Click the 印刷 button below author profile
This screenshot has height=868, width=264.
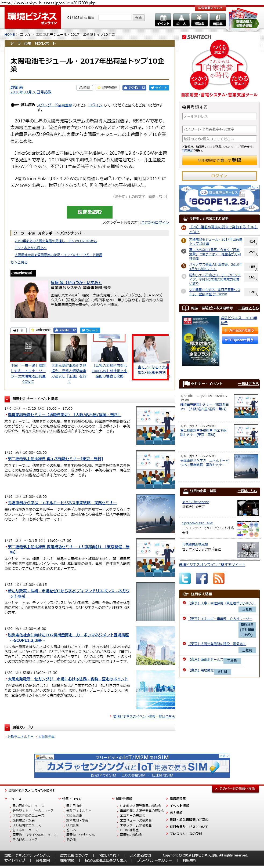coord(19,330)
